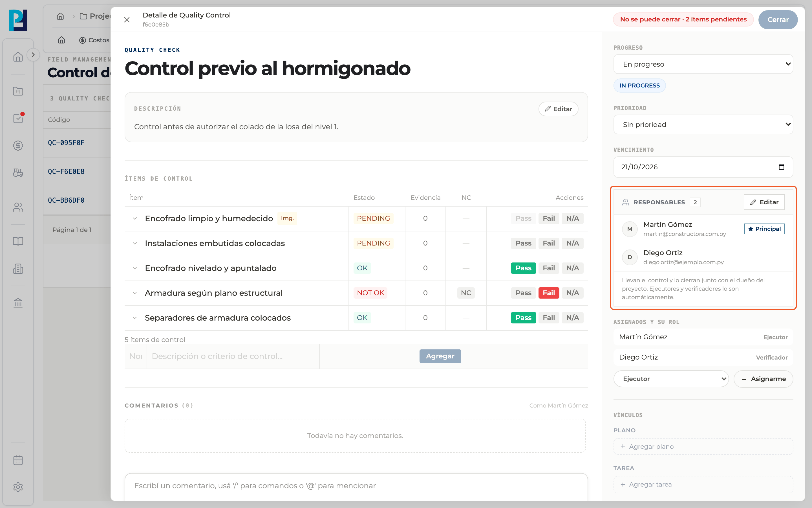Viewport: 812px width, 508px height.
Task: Close the Quality Control detail panel with X
Action: (x=127, y=20)
